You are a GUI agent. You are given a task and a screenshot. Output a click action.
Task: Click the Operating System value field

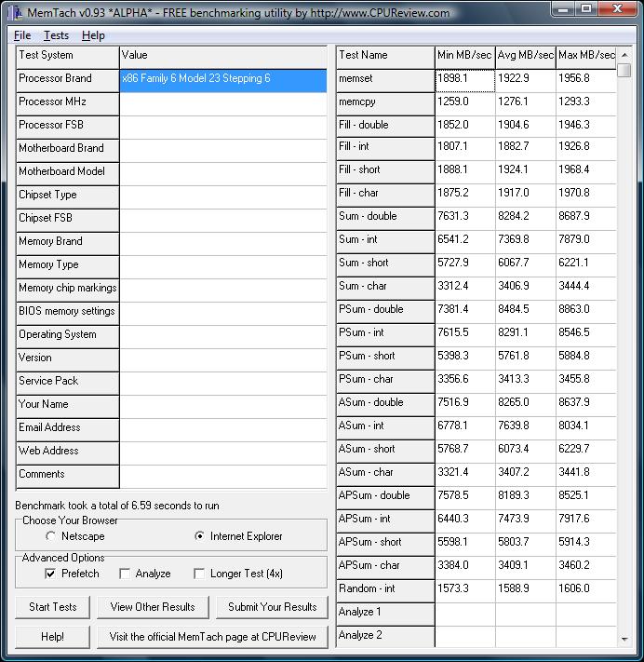pyautogui.click(x=223, y=337)
